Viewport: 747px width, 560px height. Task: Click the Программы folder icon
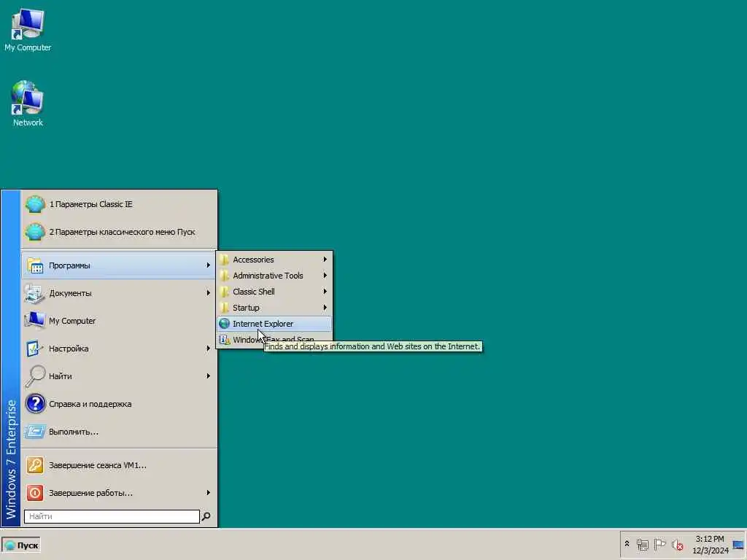[x=35, y=265]
